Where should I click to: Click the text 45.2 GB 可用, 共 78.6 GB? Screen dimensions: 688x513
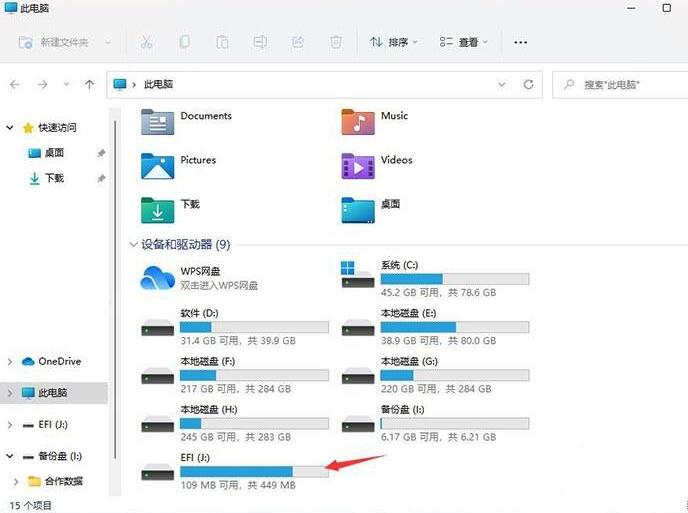point(438,293)
